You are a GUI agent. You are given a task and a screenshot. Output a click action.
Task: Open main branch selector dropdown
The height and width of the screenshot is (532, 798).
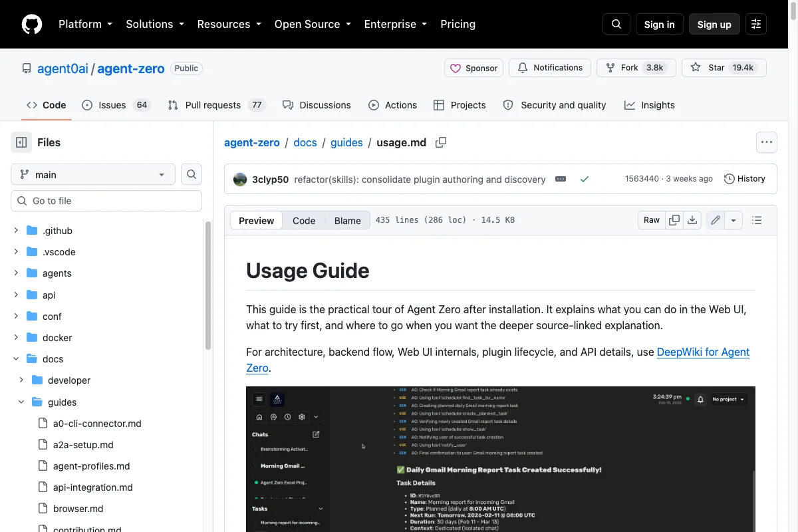(93, 174)
